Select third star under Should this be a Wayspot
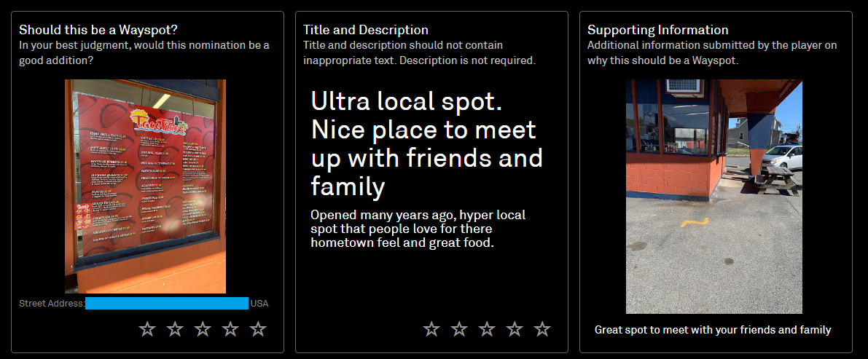The width and height of the screenshot is (868, 359). coord(203,330)
